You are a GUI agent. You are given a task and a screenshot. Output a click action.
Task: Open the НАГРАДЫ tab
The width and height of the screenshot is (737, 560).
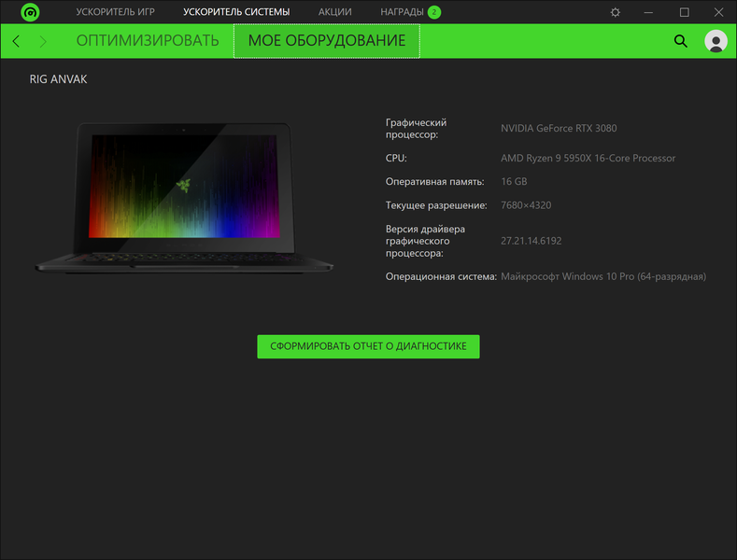402,12
